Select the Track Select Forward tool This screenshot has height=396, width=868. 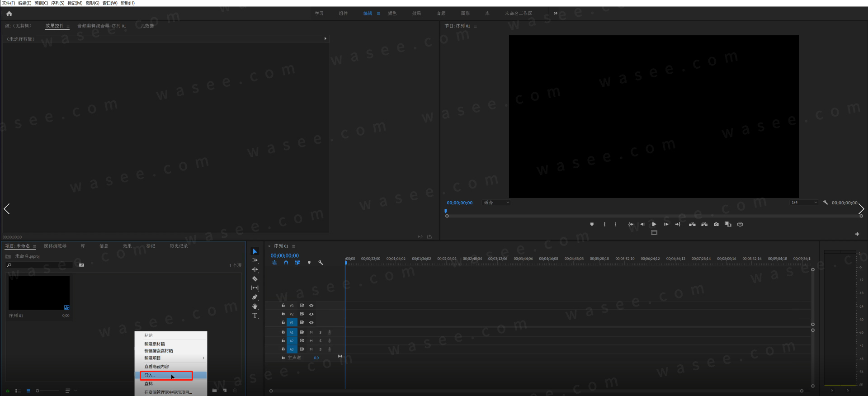point(255,260)
